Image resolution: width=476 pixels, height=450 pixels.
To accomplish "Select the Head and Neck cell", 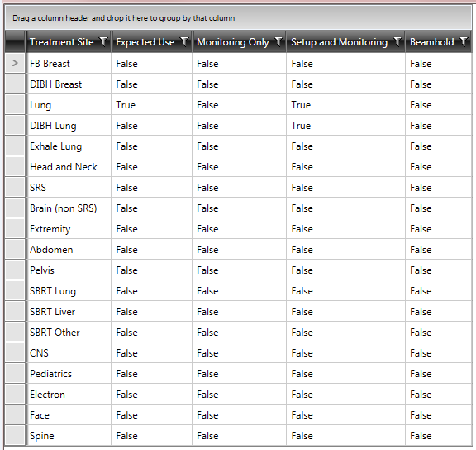I will coord(69,166).
